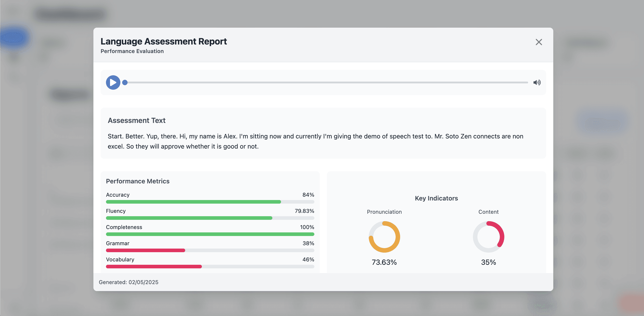The height and width of the screenshot is (316, 644).
Task: Click the Pronunciation donut chart
Action: (x=384, y=237)
